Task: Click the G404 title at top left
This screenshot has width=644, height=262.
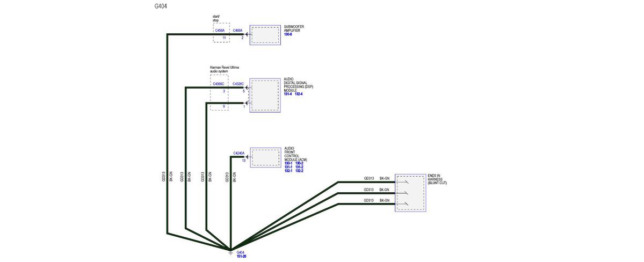Action: tap(161, 6)
